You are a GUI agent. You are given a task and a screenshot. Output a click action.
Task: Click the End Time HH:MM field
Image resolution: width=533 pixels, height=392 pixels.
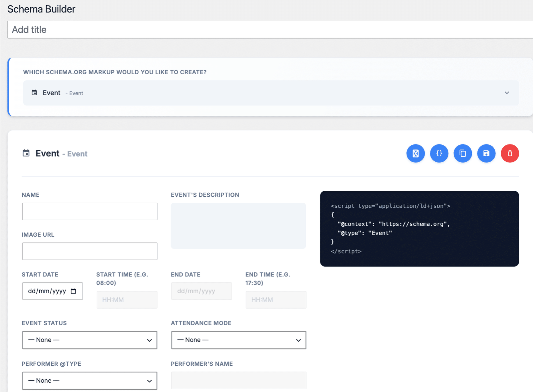[x=276, y=300]
